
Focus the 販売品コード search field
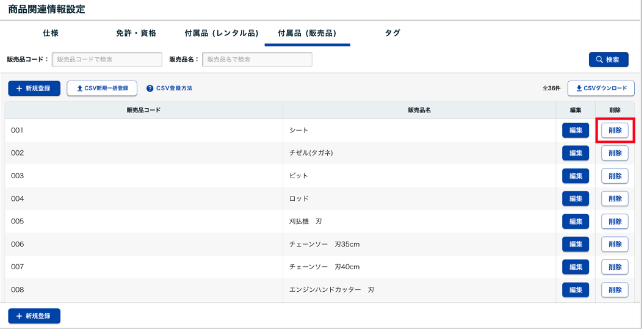point(107,59)
